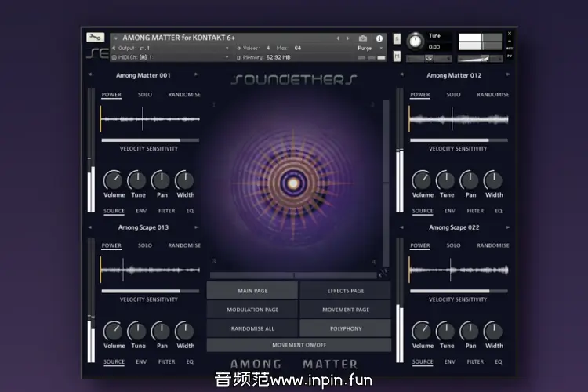Toggle POWER for Among Scape 013

pyautogui.click(x=111, y=245)
